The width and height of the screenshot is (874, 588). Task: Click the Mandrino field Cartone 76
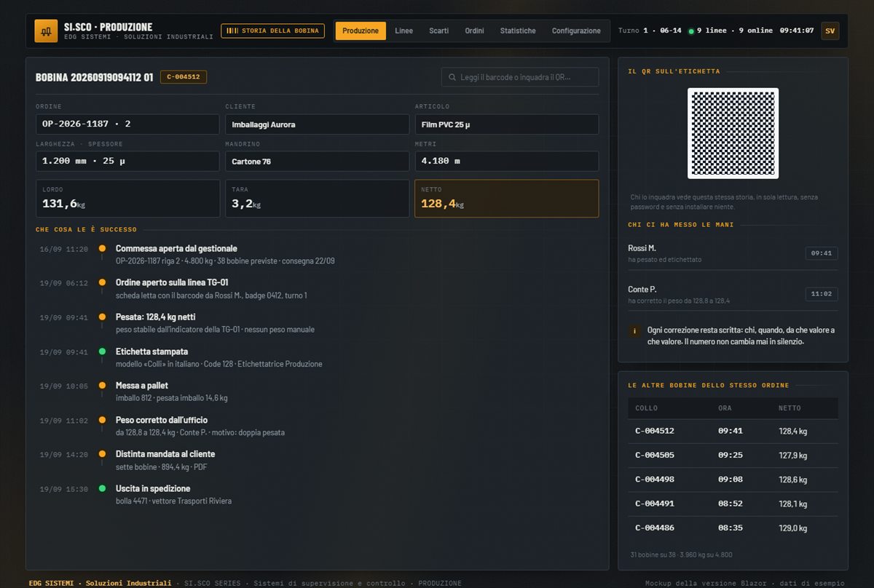coord(317,161)
